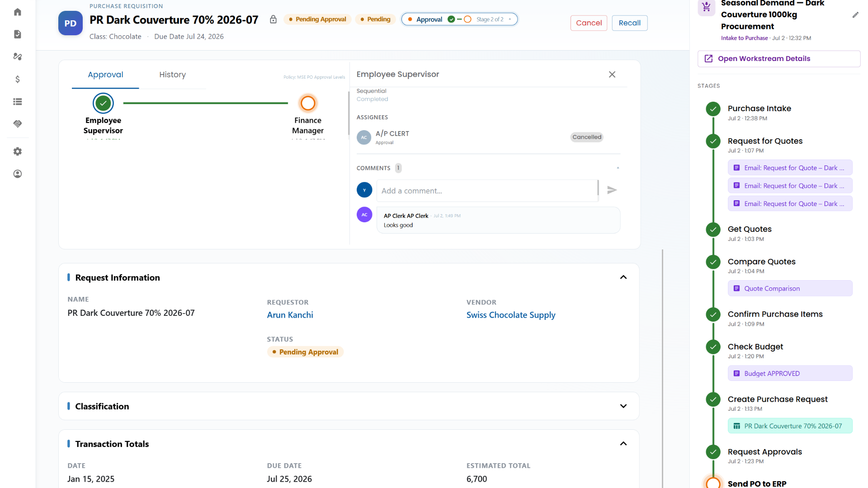868x488 pixels.
Task: Collapse the Transaction Totals section
Action: pos(623,444)
